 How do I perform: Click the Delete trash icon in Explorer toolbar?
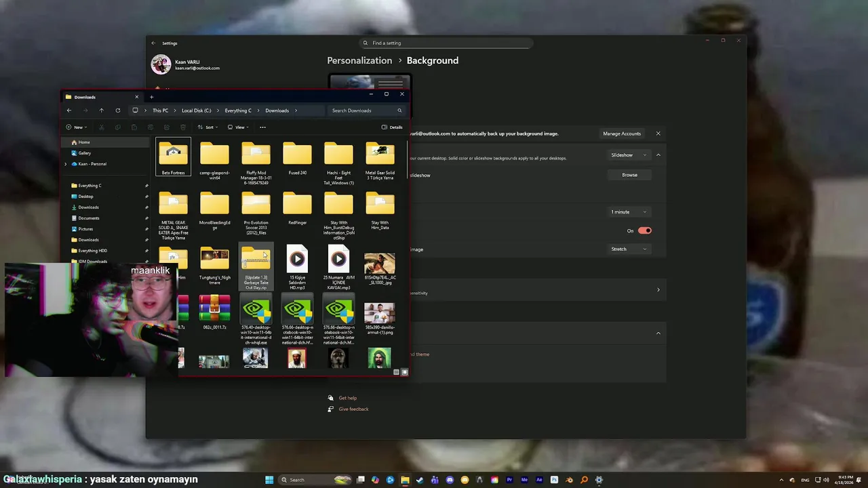pos(183,127)
